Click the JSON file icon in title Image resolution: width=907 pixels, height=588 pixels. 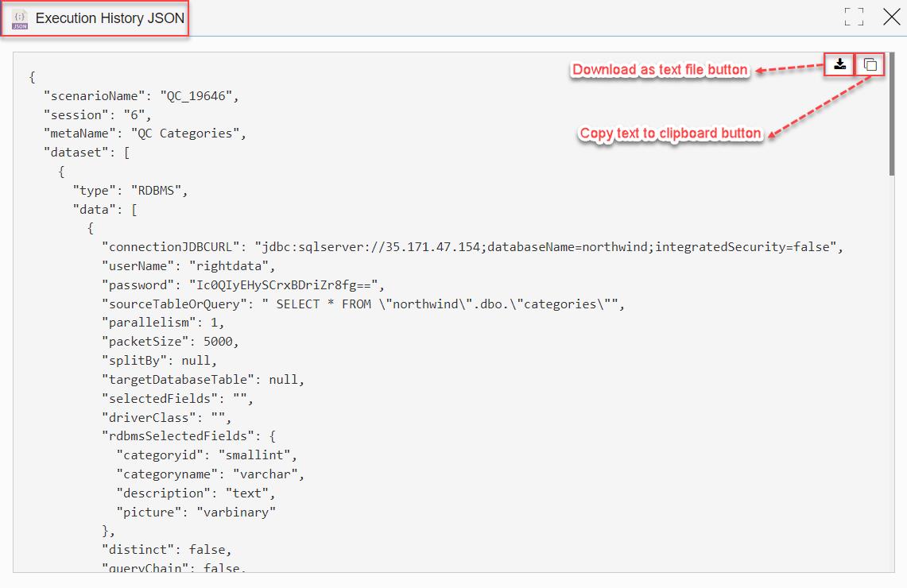tap(20, 19)
